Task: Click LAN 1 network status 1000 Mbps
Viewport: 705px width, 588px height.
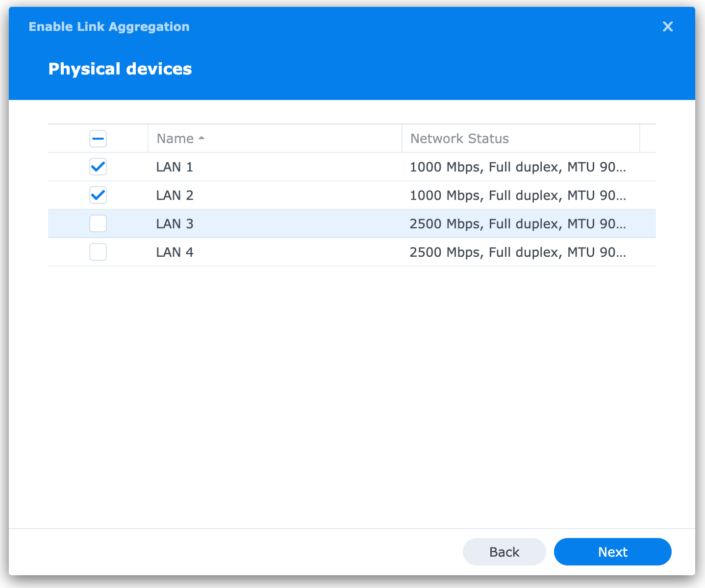Action: (518, 167)
